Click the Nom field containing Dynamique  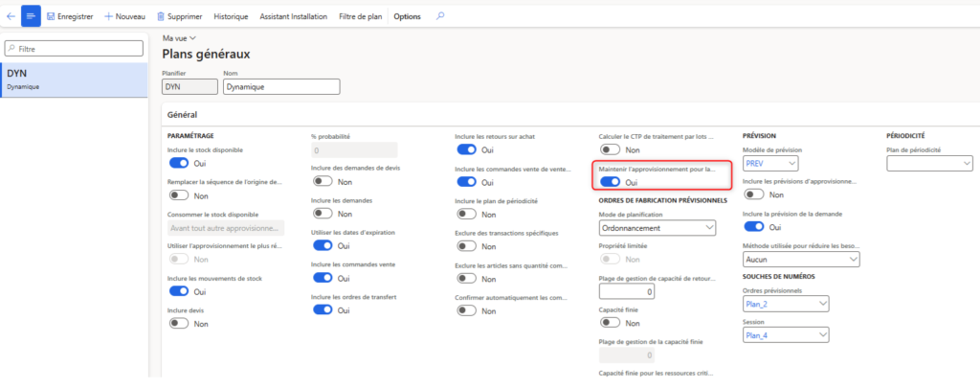pyautogui.click(x=281, y=87)
